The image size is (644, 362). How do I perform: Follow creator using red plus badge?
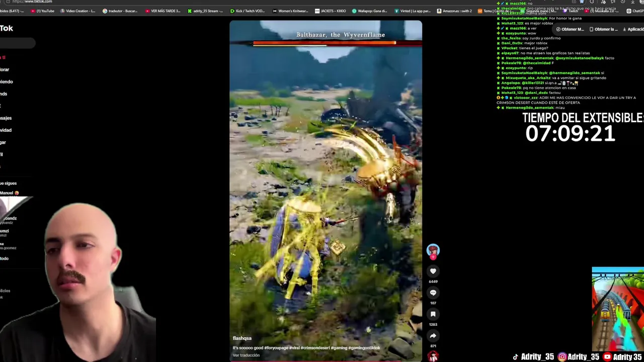tap(433, 257)
